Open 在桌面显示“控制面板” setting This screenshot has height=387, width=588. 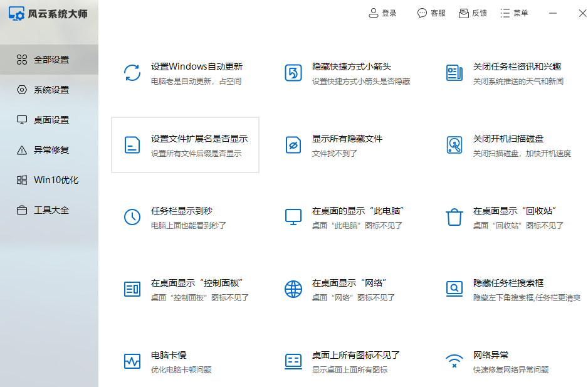tap(197, 283)
